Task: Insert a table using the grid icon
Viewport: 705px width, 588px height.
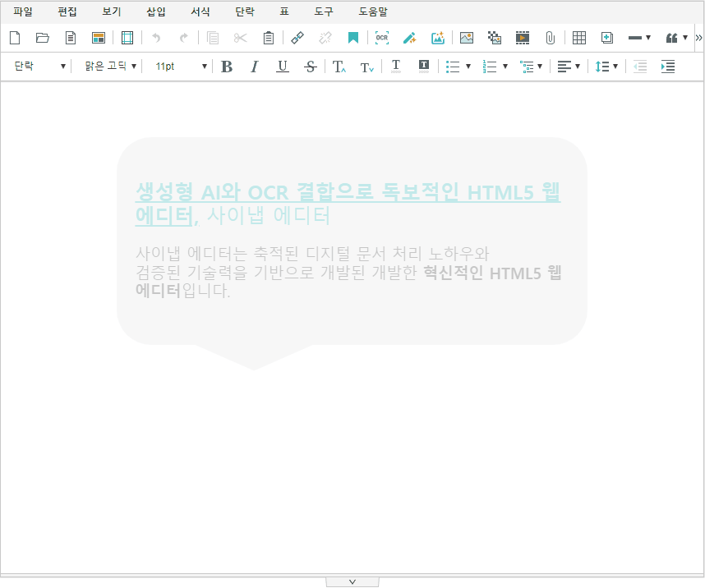Action: tap(579, 38)
